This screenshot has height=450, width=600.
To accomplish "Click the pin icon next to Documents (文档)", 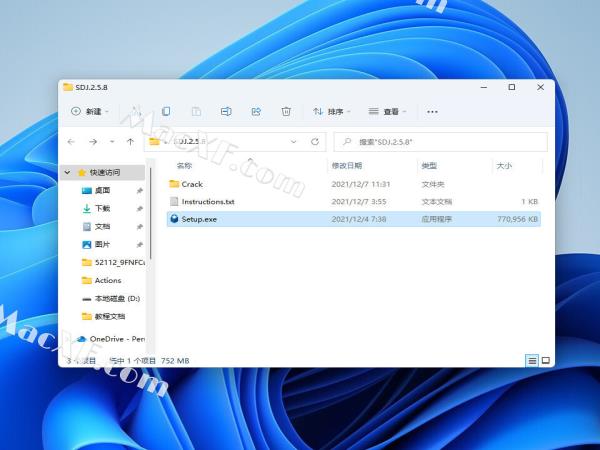I will click(140, 227).
